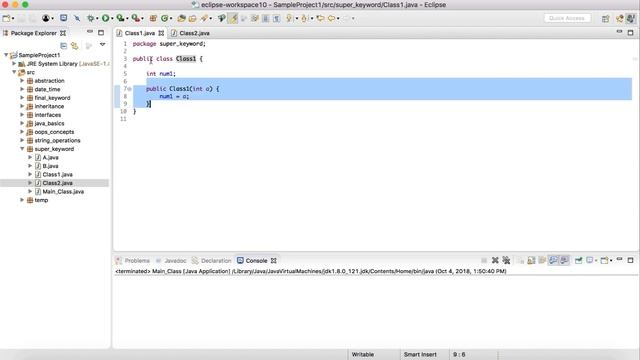
Task: Click the External Tools run icon
Action: (x=136, y=18)
